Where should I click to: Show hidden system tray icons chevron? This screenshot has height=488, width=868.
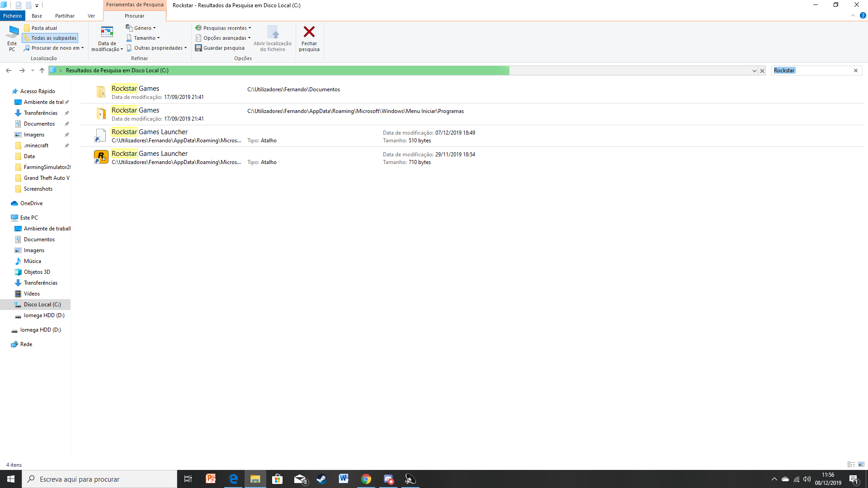(x=774, y=479)
